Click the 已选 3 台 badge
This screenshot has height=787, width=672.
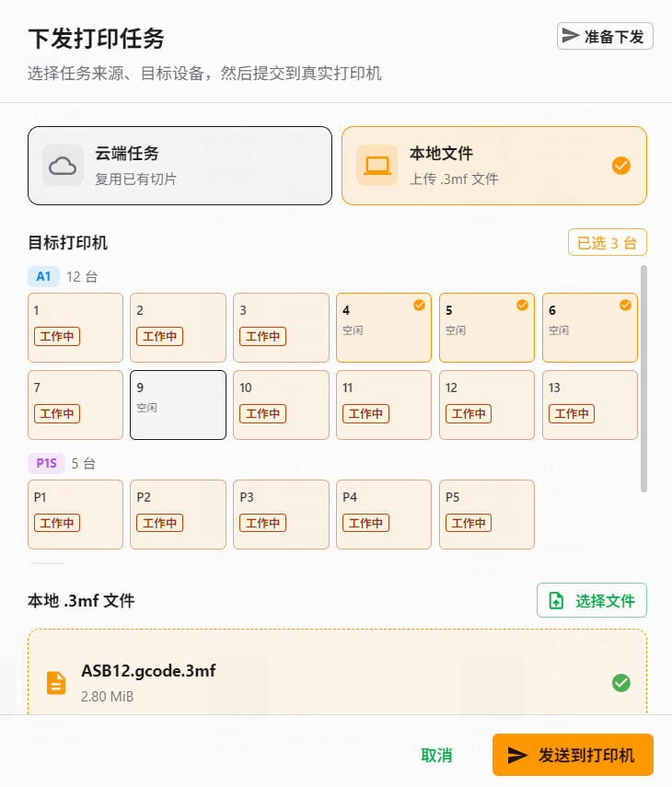608,242
